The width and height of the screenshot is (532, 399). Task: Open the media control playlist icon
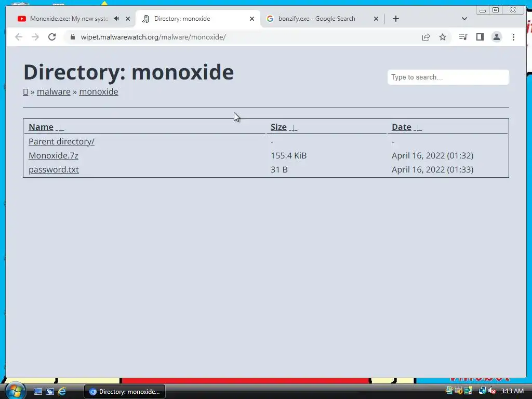(463, 37)
